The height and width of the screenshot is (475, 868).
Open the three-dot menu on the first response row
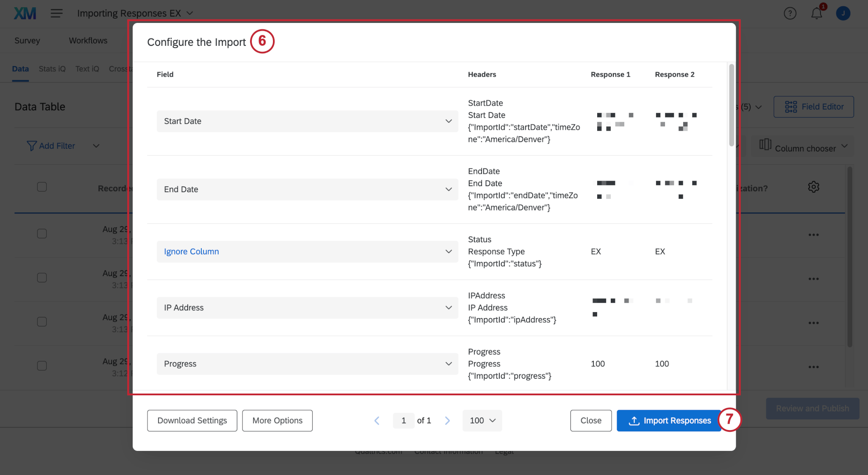point(814,234)
